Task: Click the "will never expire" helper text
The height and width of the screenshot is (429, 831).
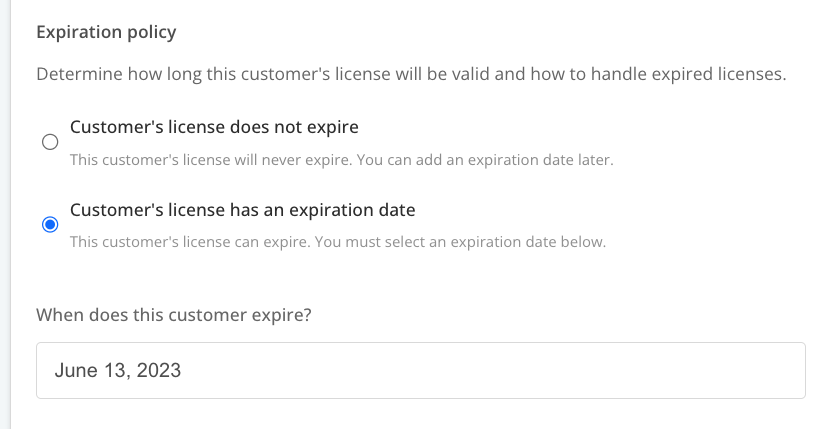Action: pyautogui.click(x=240, y=159)
